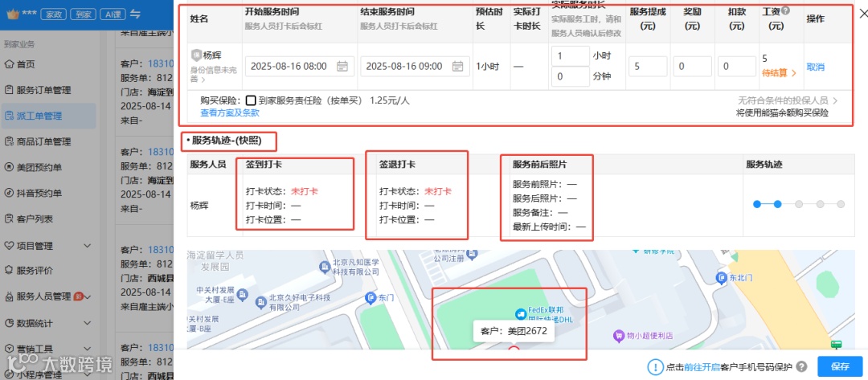Click the shield badge beside 杨辉

(x=196, y=55)
